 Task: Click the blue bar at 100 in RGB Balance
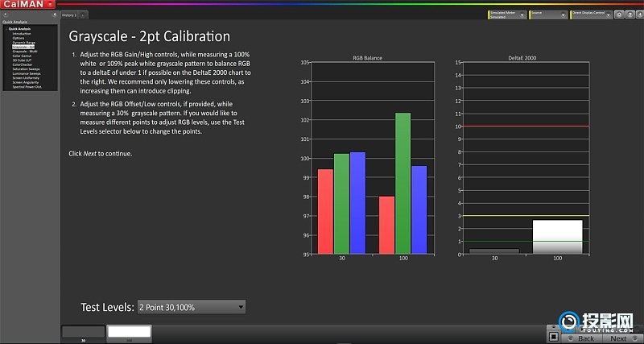(x=419, y=209)
